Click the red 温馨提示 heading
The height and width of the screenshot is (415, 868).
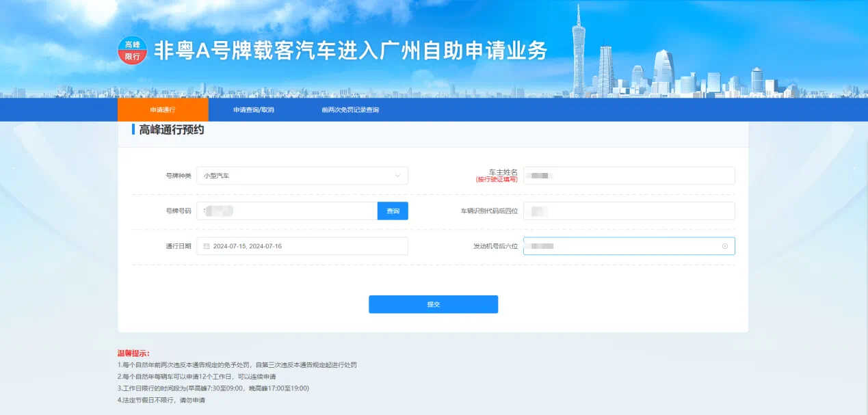click(x=133, y=353)
